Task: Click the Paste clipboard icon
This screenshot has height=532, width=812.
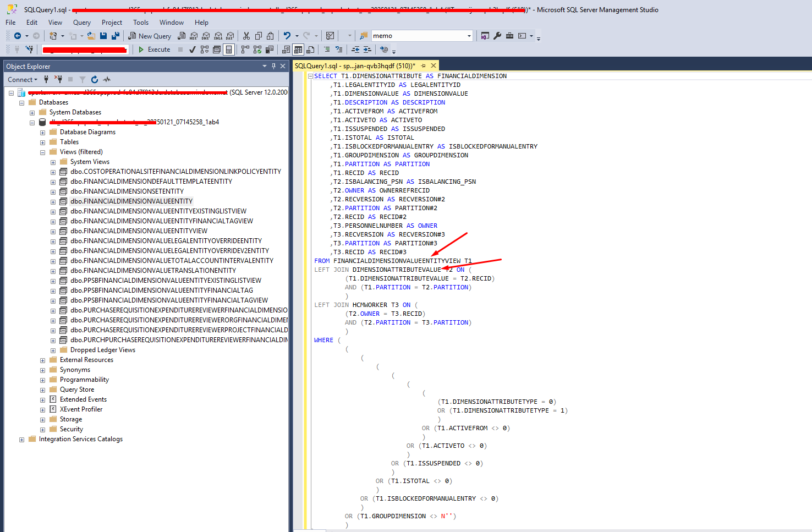Action: 270,36
